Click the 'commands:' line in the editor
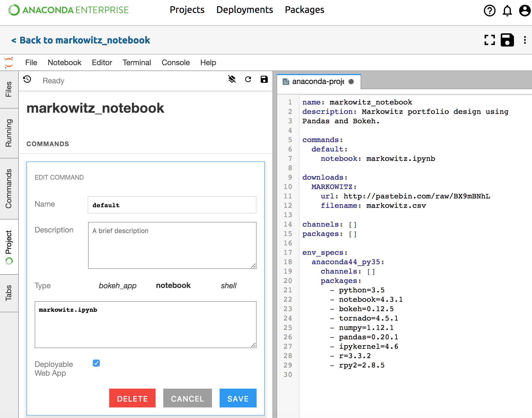 323,140
